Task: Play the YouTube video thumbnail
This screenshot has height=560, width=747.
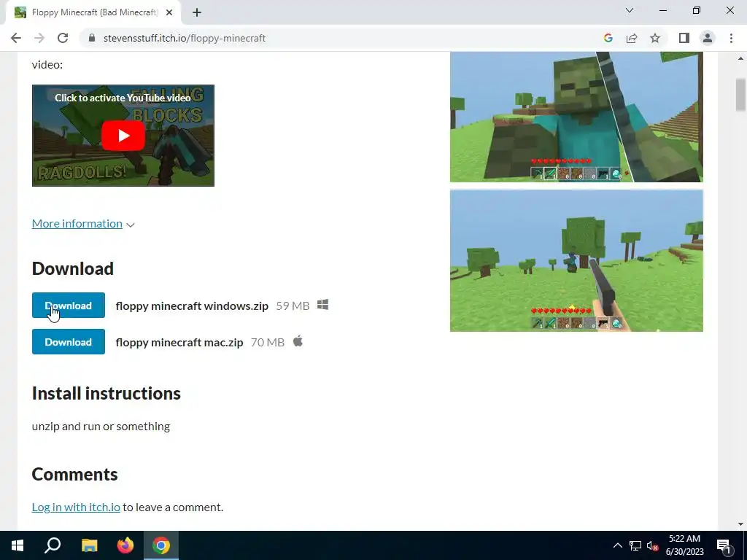Action: 123,136
